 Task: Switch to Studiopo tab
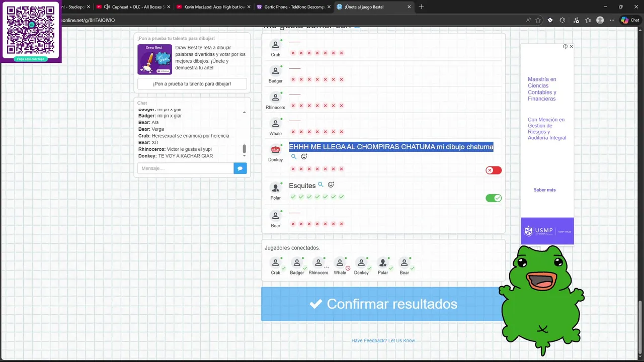coord(74,7)
